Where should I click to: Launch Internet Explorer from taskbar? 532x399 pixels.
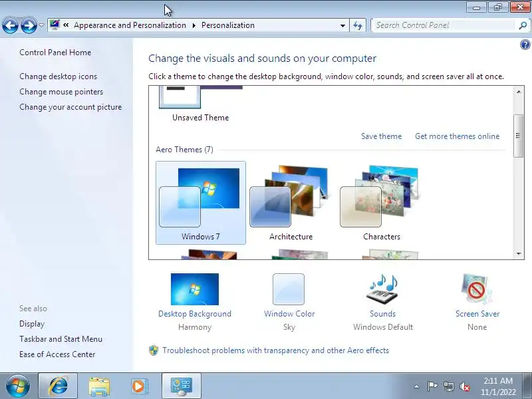coord(58,386)
